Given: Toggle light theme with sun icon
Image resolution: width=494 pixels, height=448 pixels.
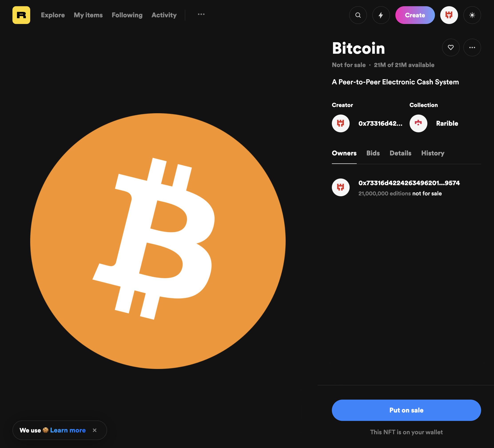Looking at the screenshot, I should (472, 15).
